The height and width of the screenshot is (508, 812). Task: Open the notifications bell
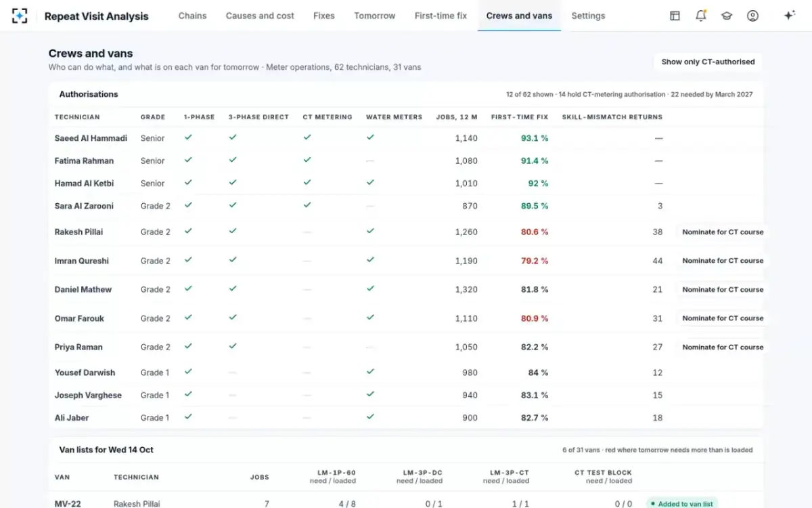pos(700,16)
